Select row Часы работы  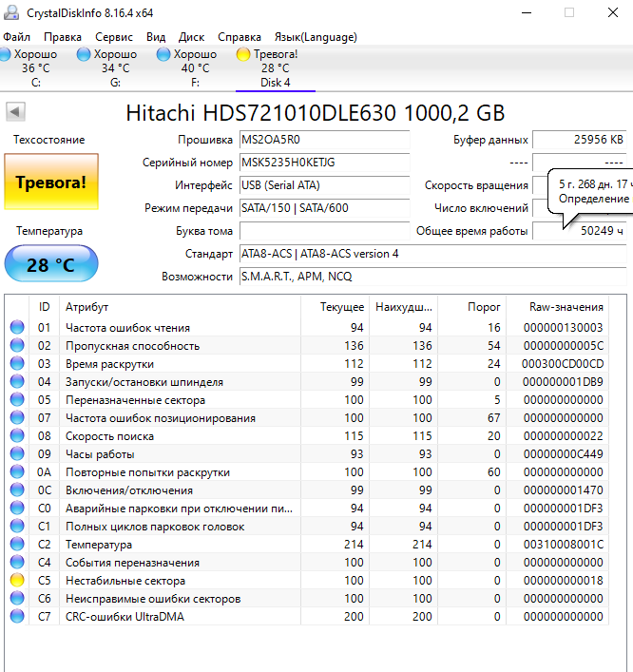click(307, 453)
